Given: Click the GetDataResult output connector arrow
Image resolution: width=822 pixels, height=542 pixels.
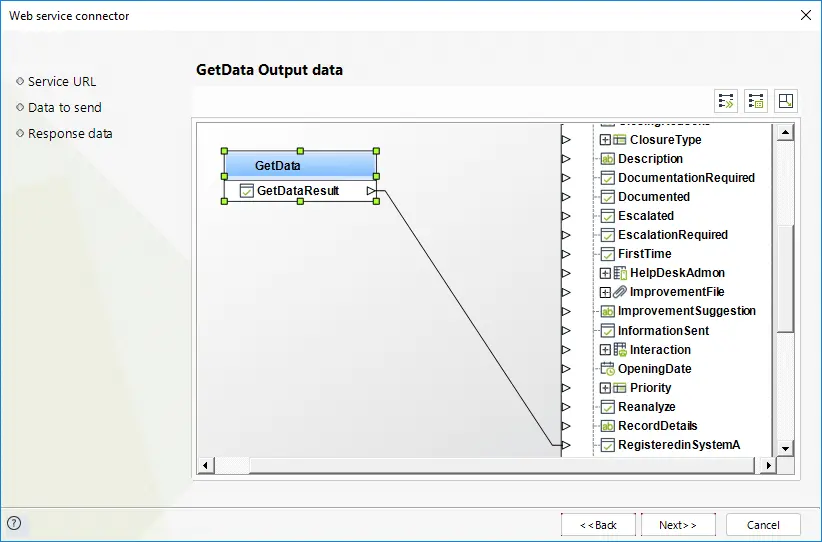Looking at the screenshot, I should point(371,191).
